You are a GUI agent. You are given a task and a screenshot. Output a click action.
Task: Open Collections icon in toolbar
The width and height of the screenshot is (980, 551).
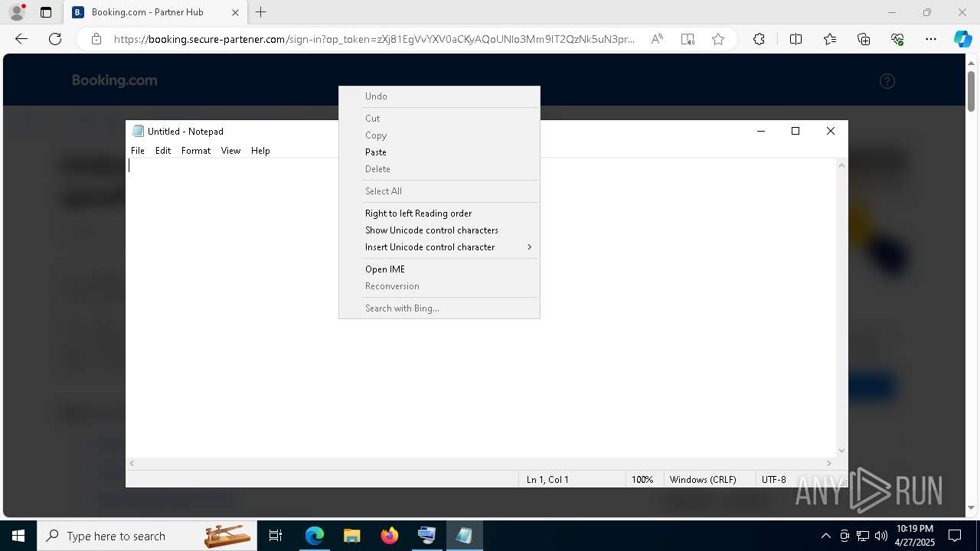click(x=864, y=39)
